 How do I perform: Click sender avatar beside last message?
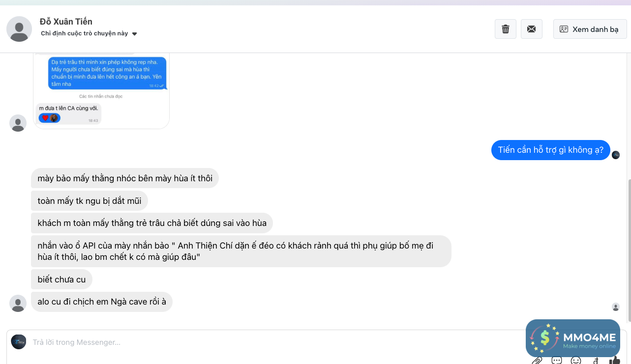[x=18, y=303]
